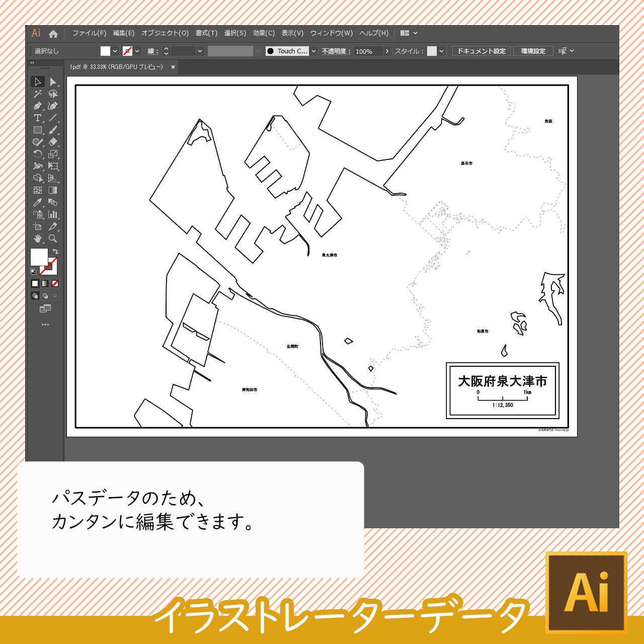Select the Blend tool
The image size is (644, 644).
(x=53, y=202)
